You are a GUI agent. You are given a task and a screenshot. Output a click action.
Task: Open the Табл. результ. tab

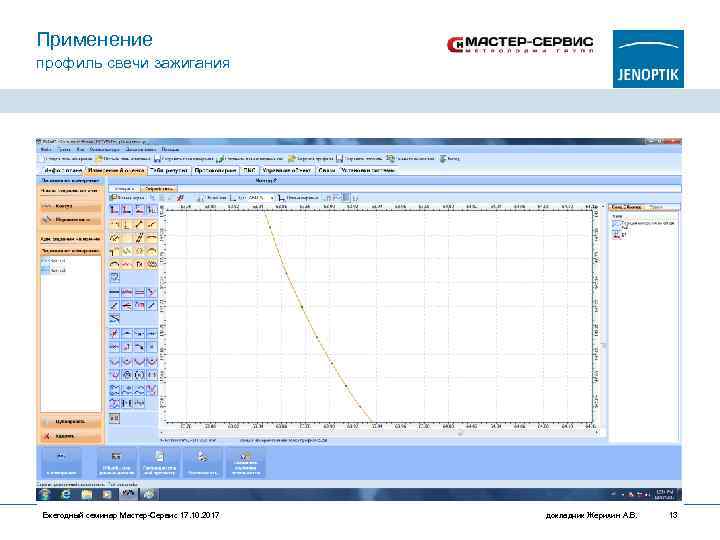pos(169,170)
